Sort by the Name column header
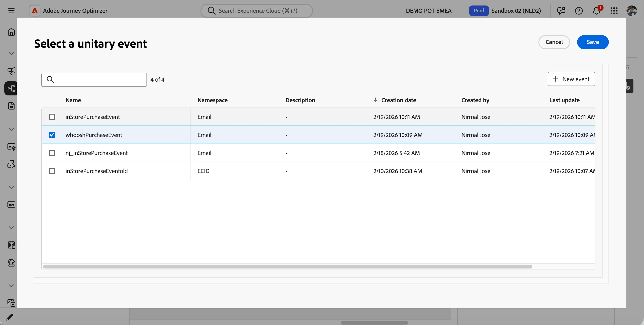This screenshot has width=644, height=325. [73, 100]
